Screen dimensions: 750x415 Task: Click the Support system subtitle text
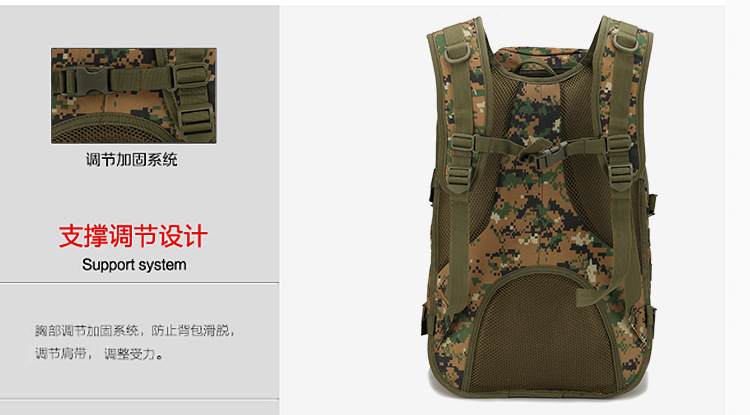click(x=134, y=265)
